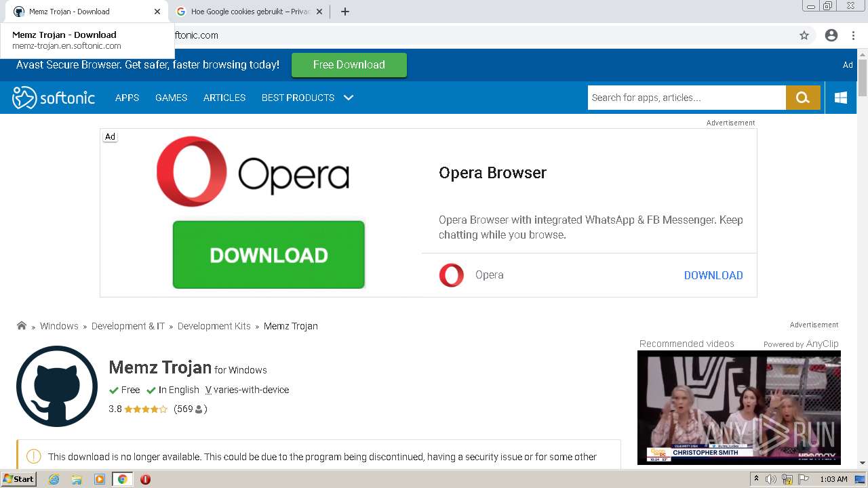Viewport: 868px width, 488px height.
Task: Click the Windows platform icon in header
Action: click(x=841, y=98)
